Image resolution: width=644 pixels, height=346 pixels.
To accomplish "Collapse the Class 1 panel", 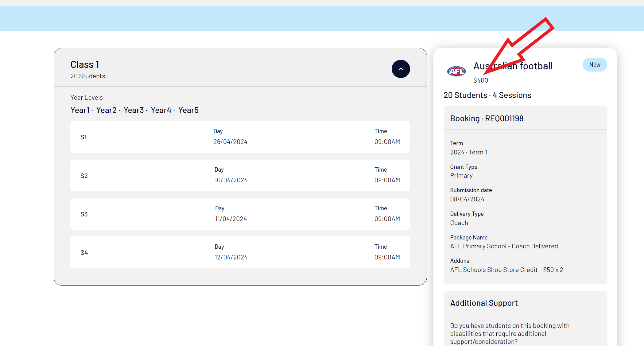I will 401,69.
